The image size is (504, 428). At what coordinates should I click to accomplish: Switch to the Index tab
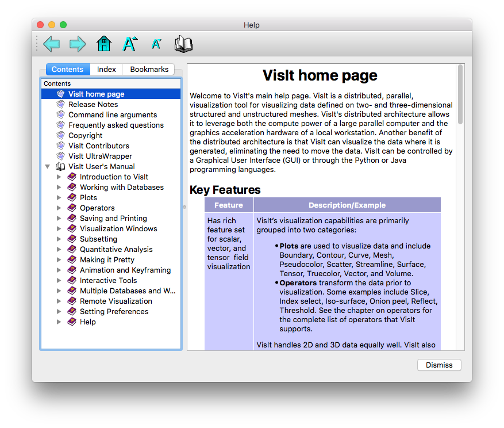[x=106, y=69]
